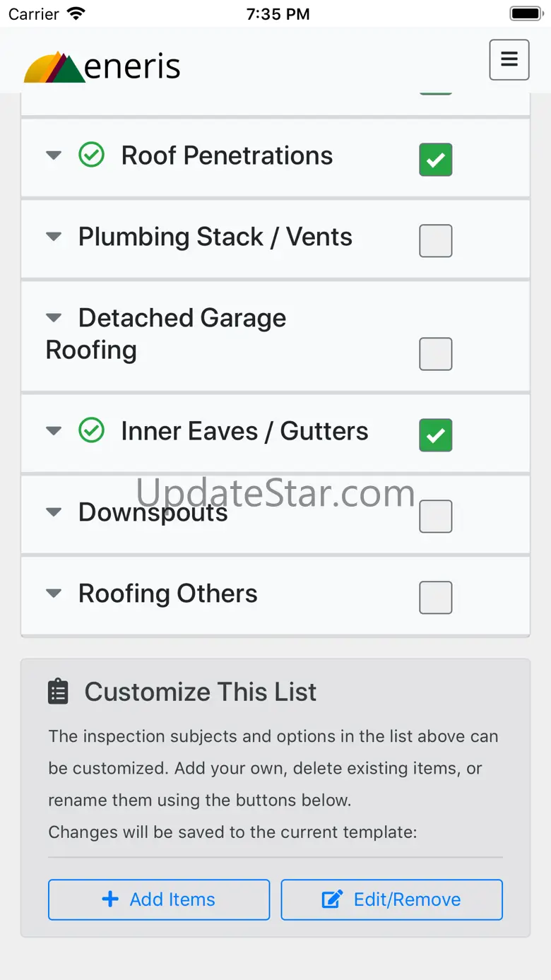Click the Add Items button

coord(159,899)
